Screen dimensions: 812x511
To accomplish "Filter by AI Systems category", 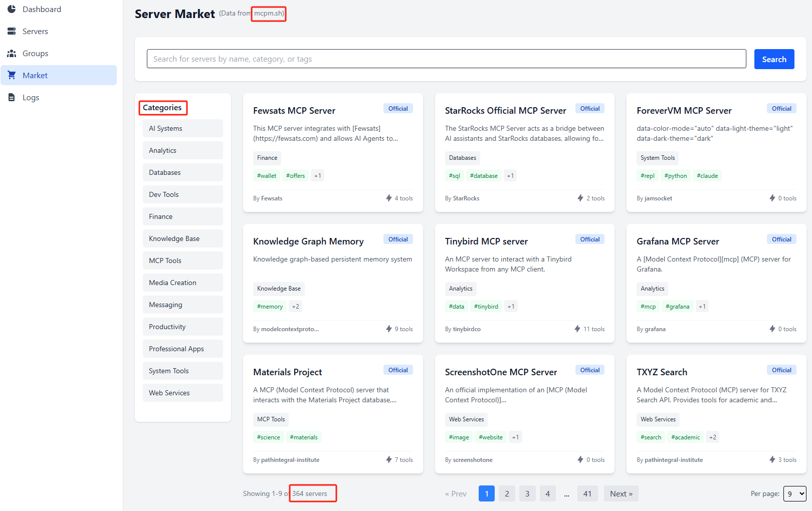I will click(183, 128).
